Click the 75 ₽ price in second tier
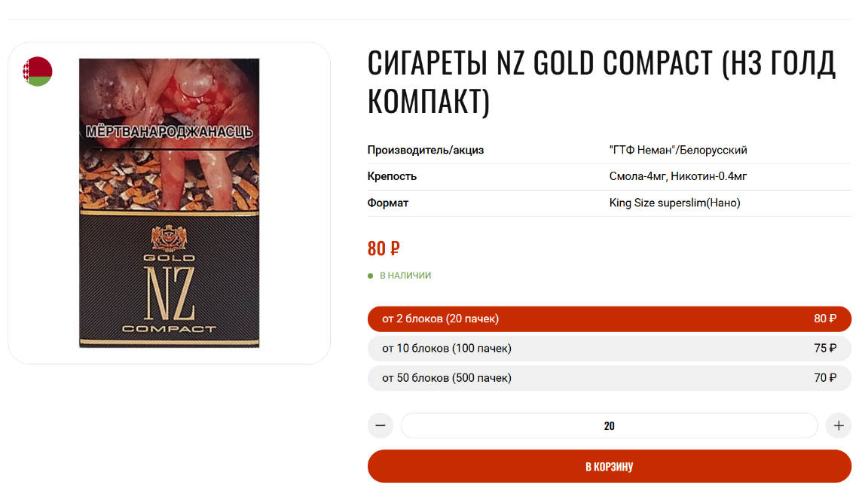868x500 pixels. coord(825,349)
